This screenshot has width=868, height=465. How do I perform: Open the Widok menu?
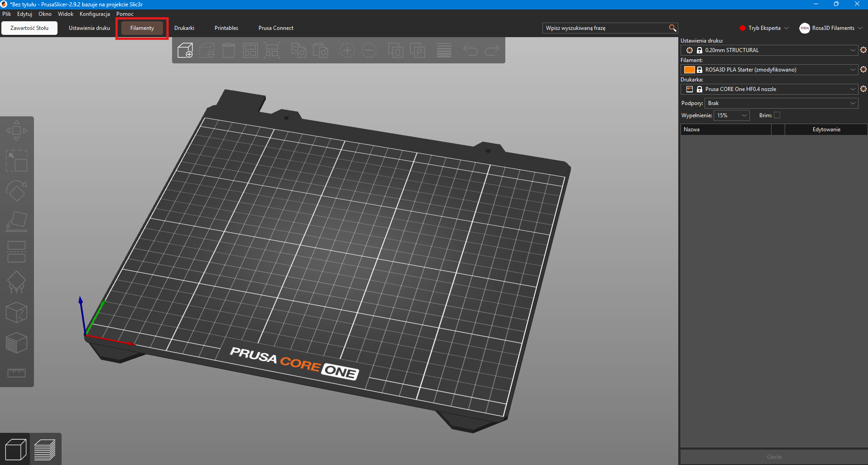pyautogui.click(x=66, y=14)
